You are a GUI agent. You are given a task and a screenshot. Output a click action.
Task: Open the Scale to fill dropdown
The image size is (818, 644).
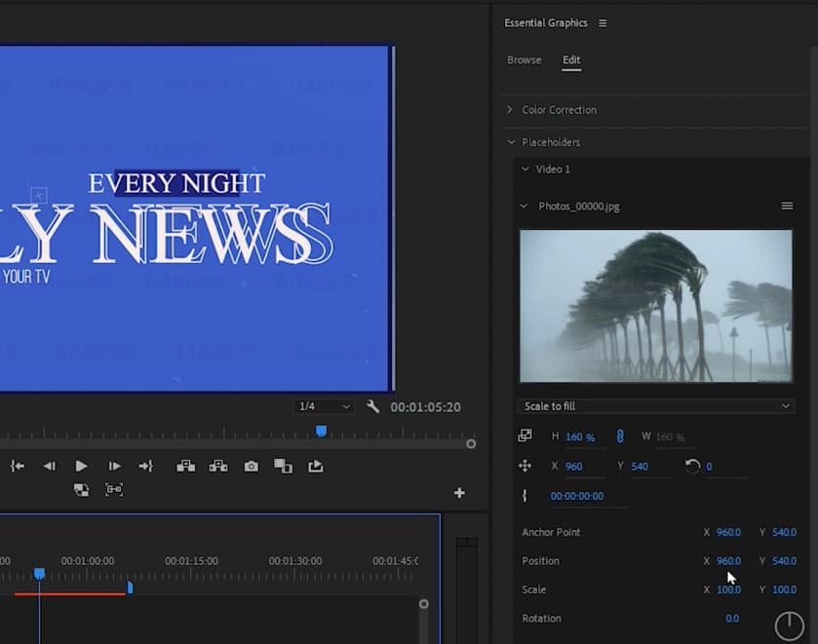655,406
